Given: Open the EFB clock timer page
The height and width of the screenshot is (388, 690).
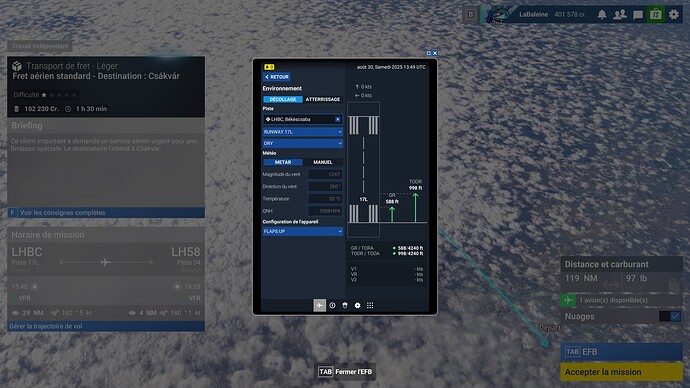Looking at the screenshot, I should click(332, 305).
